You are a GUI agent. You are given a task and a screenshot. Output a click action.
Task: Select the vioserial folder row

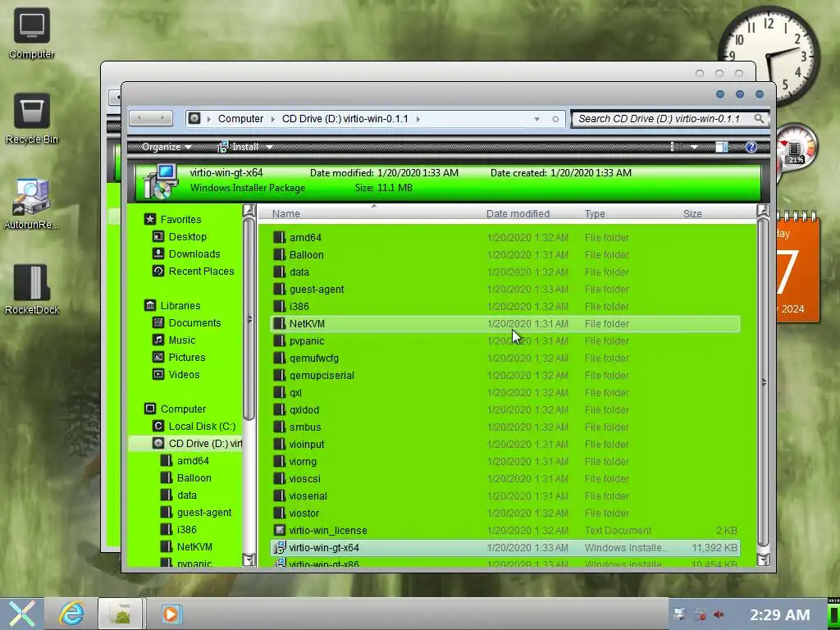[505, 496]
